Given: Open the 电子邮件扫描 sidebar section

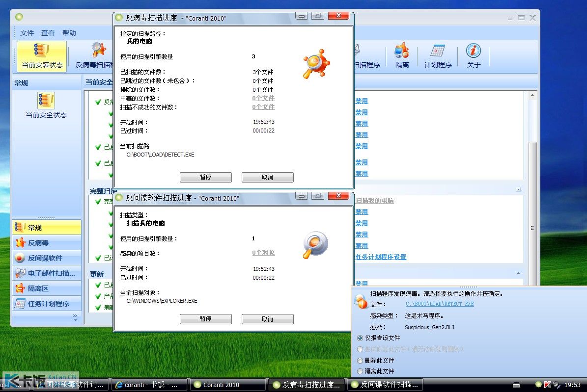Looking at the screenshot, I should (47, 273).
